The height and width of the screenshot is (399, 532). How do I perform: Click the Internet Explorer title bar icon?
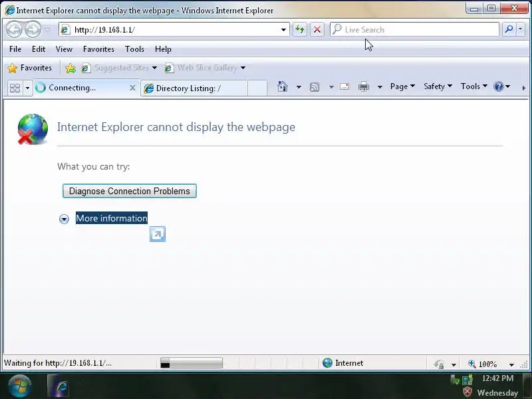pos(10,10)
